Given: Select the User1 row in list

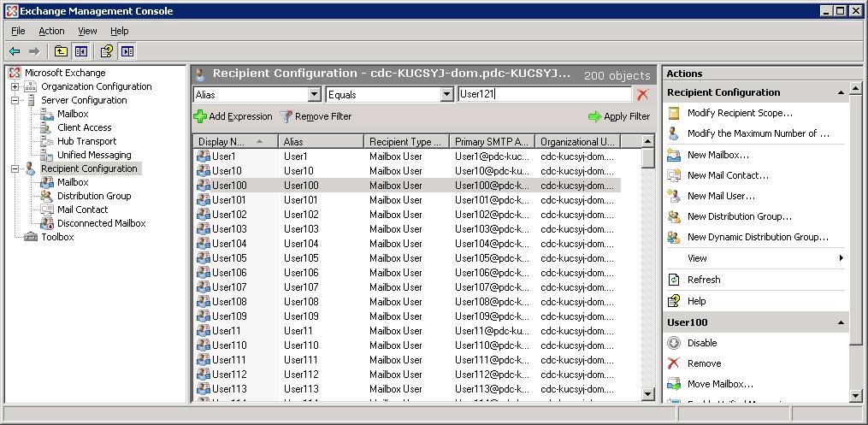Looking at the screenshot, I should click(x=407, y=156).
